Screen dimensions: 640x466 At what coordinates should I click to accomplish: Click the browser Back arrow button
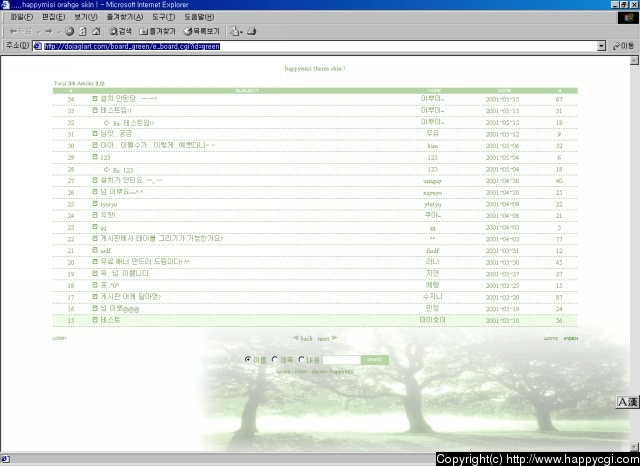20,31
